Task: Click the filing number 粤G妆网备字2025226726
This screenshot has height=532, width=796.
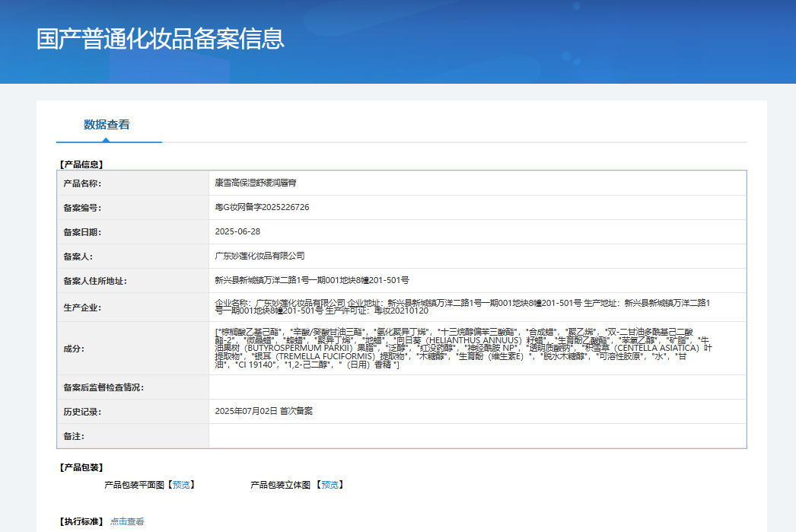Action: tap(262, 207)
